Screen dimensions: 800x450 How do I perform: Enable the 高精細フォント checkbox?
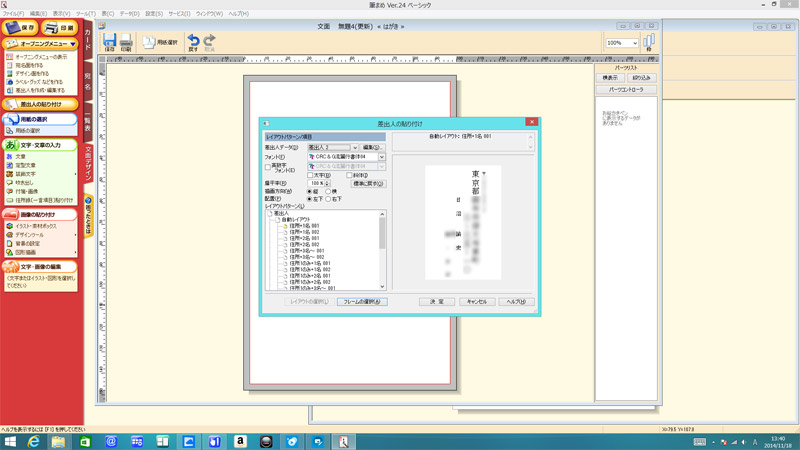point(268,167)
